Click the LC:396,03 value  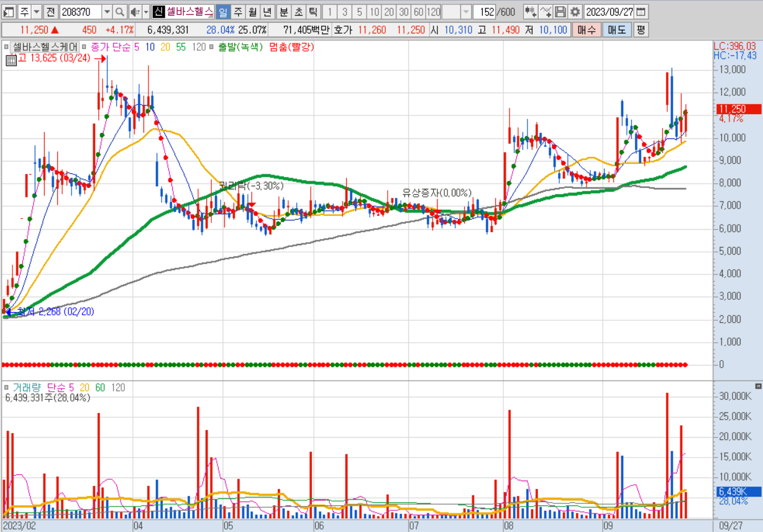(x=734, y=46)
